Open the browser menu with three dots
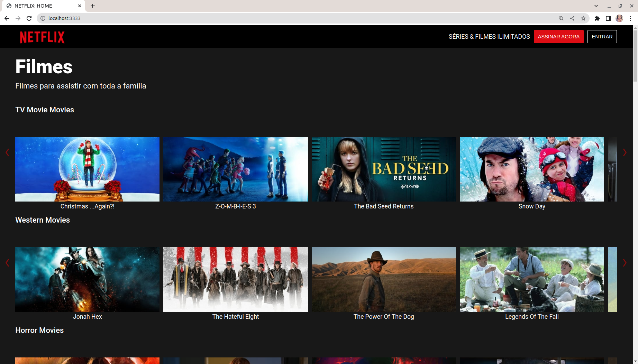The image size is (638, 364). click(631, 18)
